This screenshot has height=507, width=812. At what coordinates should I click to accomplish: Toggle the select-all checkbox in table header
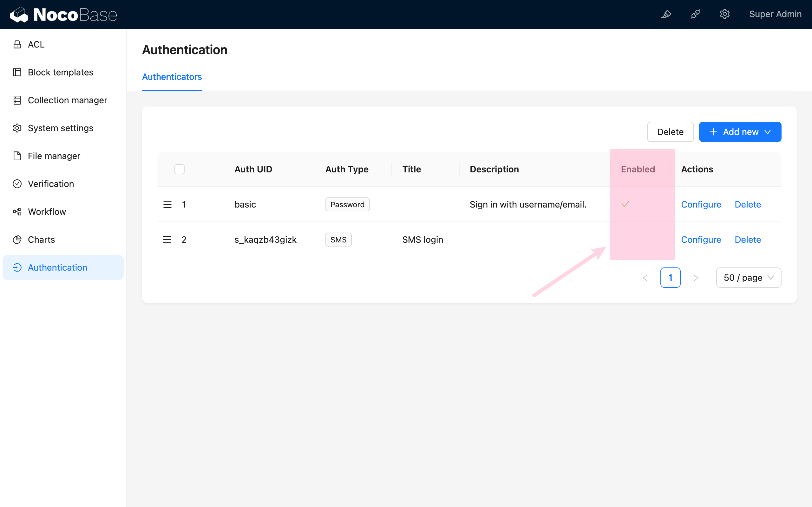[180, 169]
